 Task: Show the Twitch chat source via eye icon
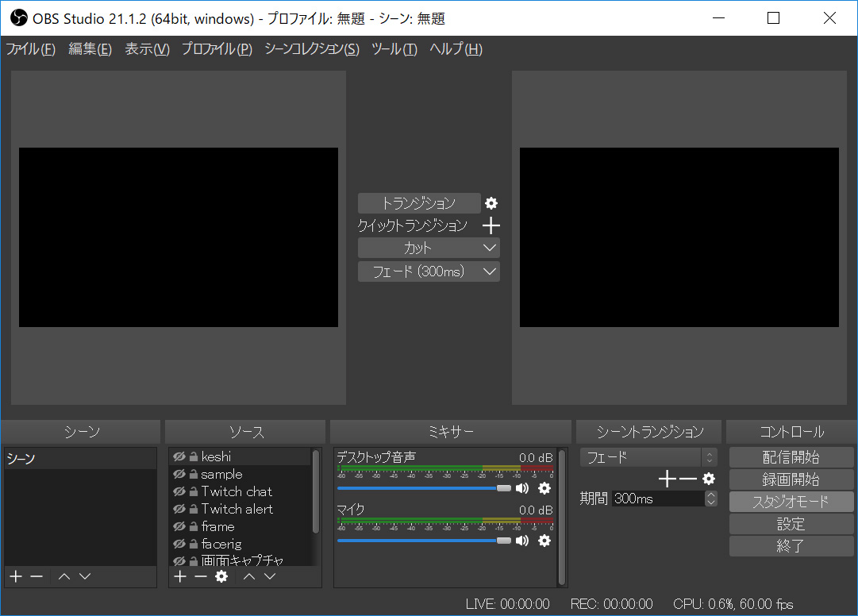(x=179, y=492)
